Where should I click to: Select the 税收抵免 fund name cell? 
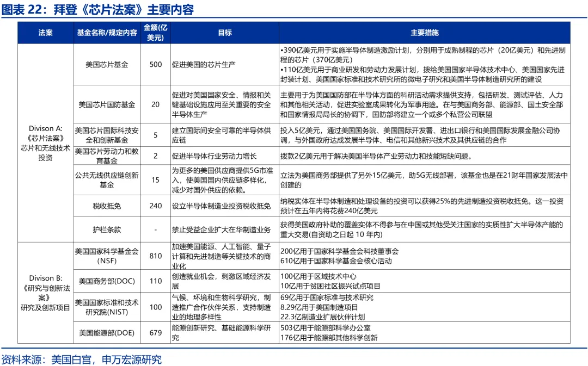pyautogui.click(x=107, y=206)
